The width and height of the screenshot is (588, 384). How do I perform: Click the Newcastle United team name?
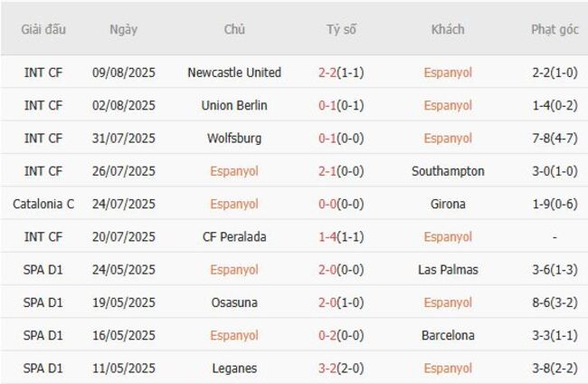point(234,72)
